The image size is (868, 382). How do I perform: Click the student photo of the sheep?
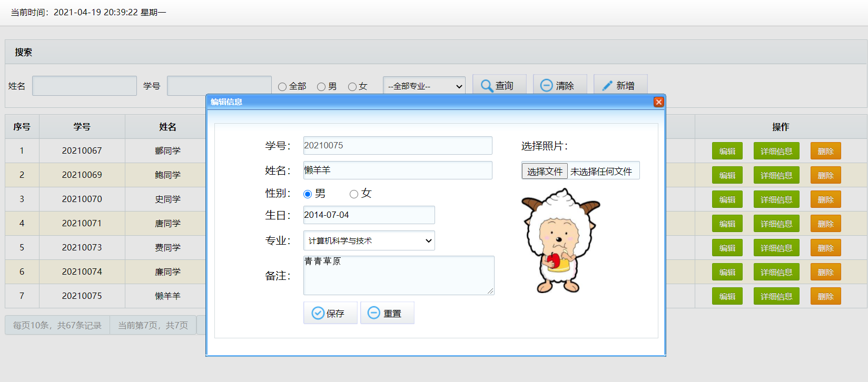[x=560, y=240]
